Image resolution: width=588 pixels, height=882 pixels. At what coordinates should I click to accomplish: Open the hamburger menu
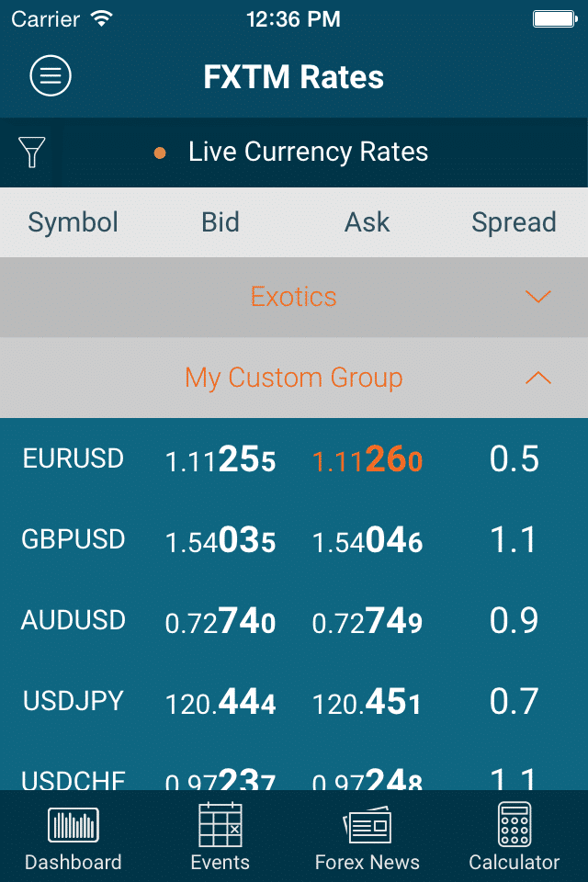[51, 76]
